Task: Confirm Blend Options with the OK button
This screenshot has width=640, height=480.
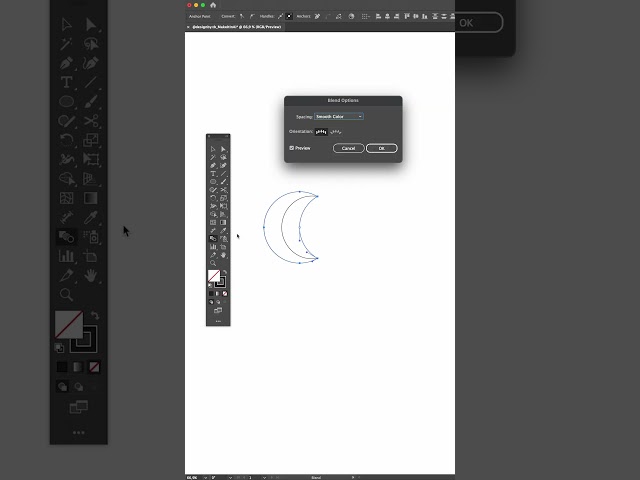Action: [382, 148]
